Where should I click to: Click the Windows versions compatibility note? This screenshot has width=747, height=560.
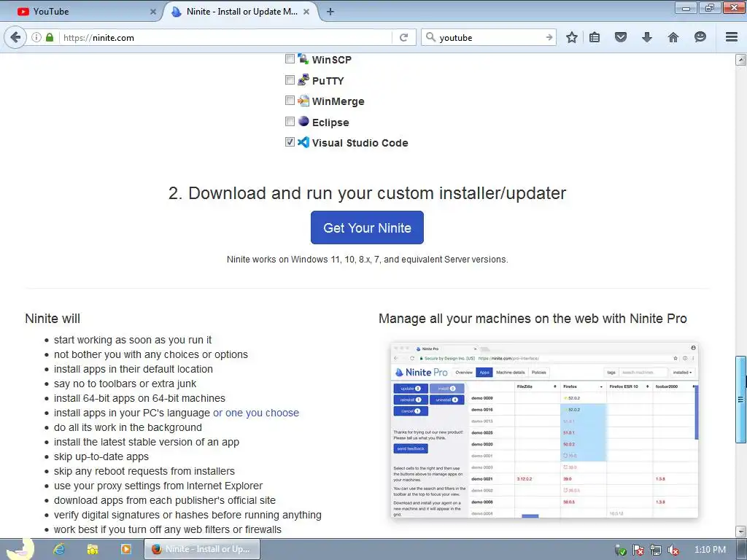(368, 260)
